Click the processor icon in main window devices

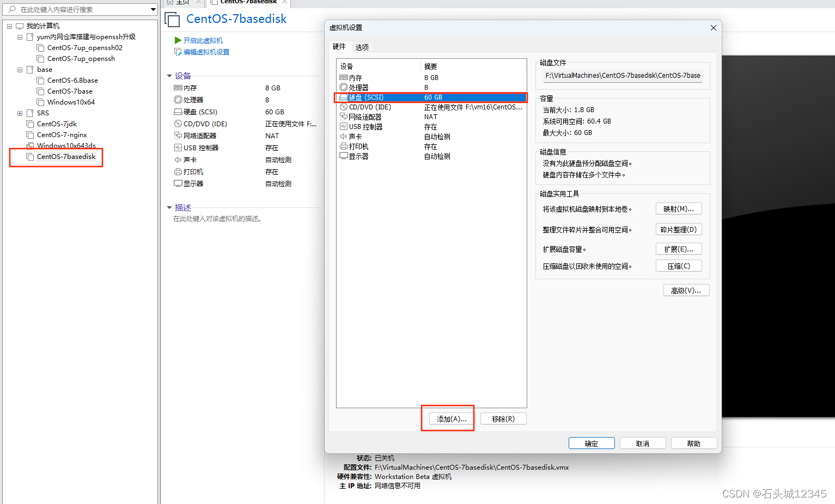tap(178, 100)
